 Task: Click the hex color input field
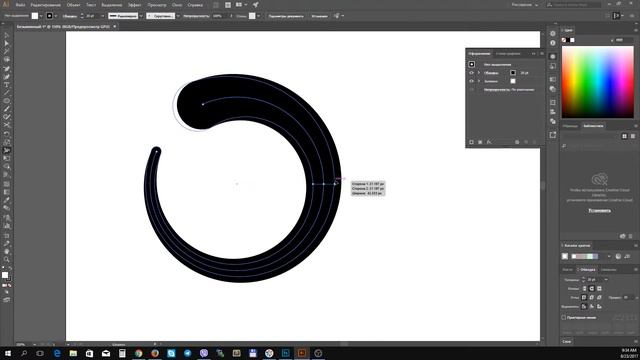pyautogui.click(x=624, y=40)
